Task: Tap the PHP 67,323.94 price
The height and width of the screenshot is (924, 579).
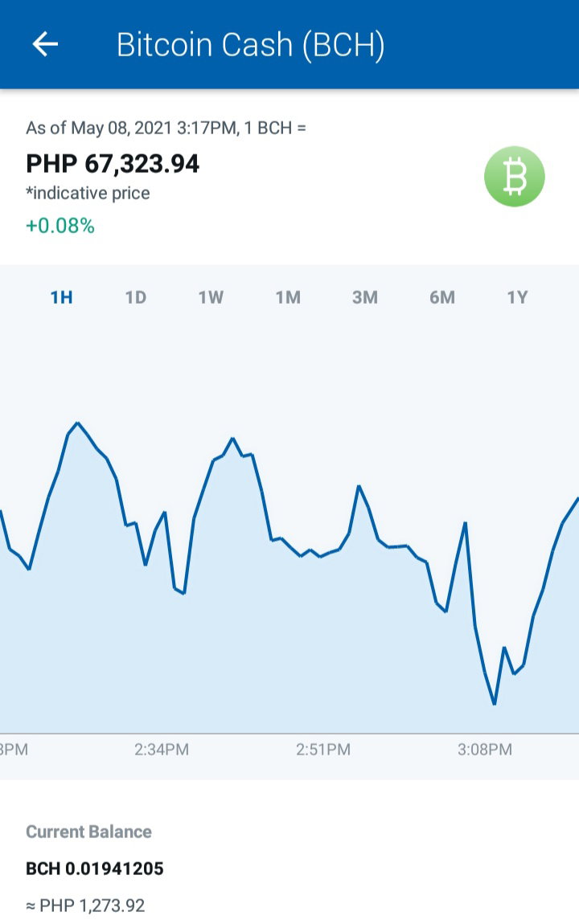Action: (x=113, y=164)
